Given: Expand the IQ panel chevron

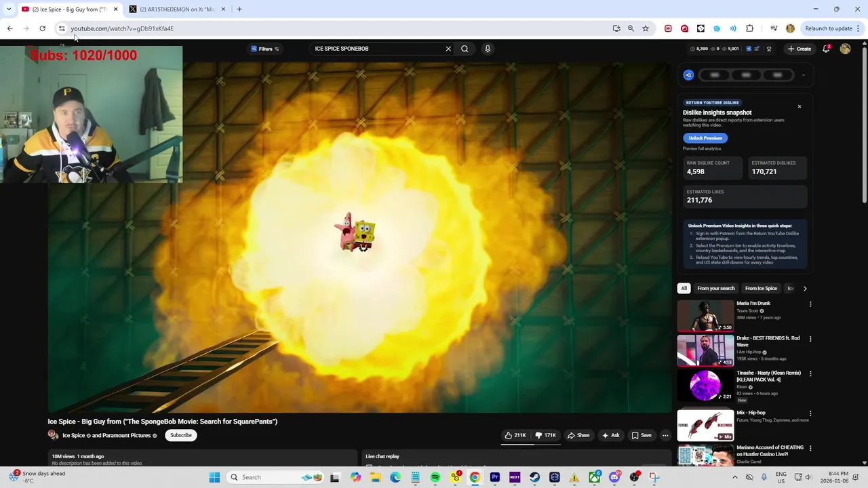Looking at the screenshot, I should point(804,75).
